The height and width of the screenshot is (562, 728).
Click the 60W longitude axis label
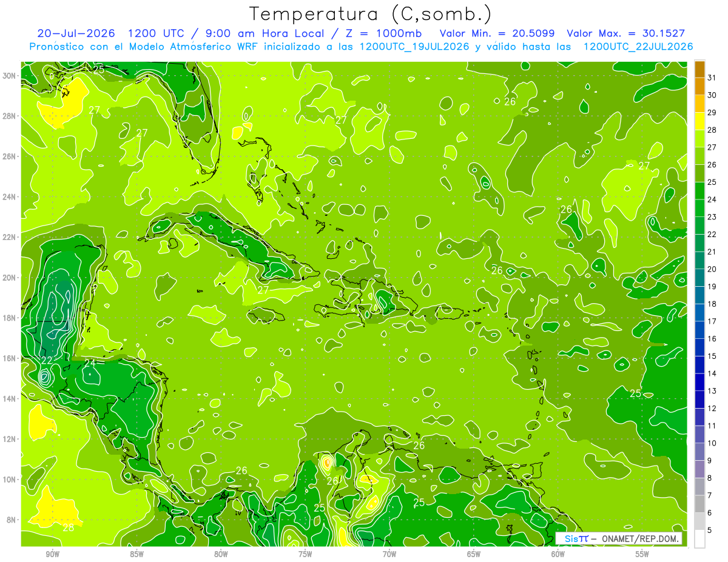point(558,554)
